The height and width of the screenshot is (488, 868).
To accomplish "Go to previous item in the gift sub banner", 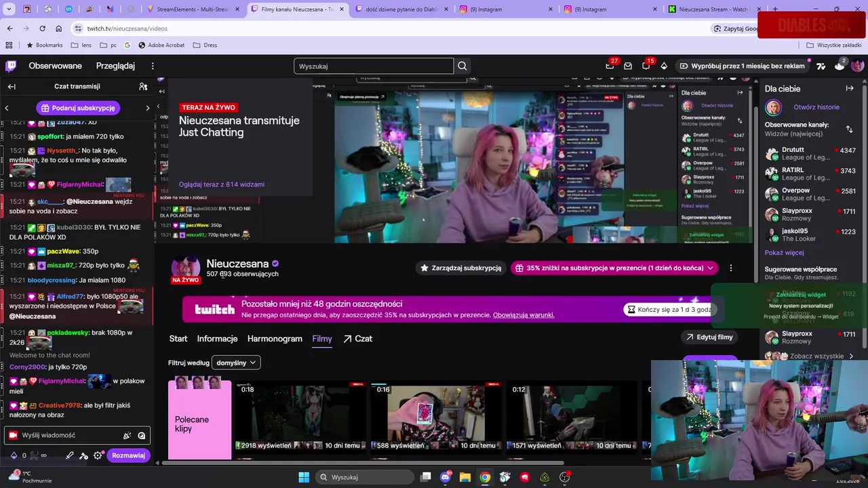I will point(7,108).
